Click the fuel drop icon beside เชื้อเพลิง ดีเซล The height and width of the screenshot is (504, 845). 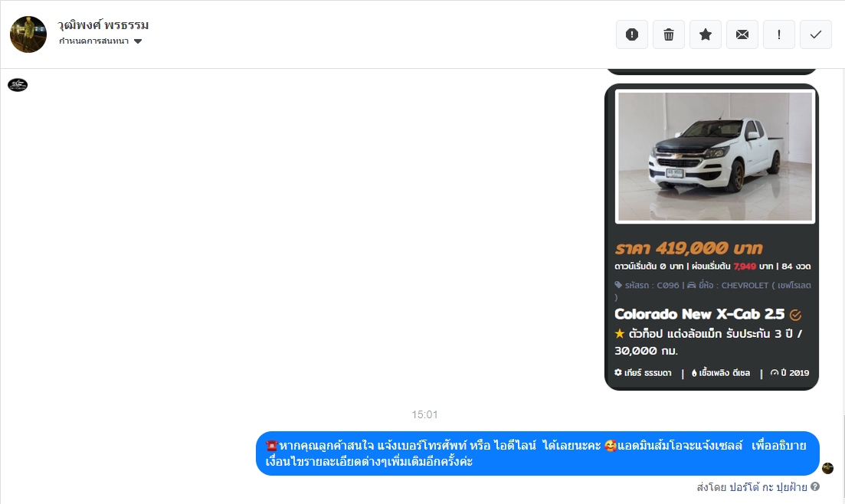(x=694, y=372)
